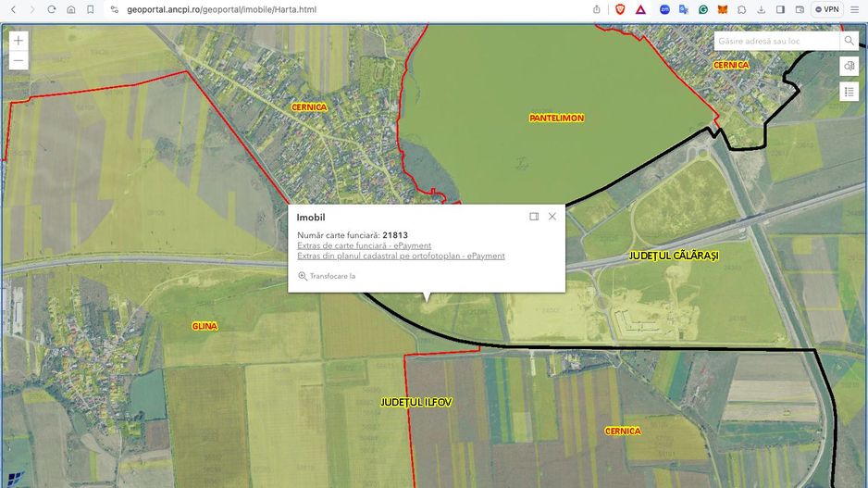868x488 pixels.
Task: Close the Imobil info popup
Action: click(x=552, y=217)
